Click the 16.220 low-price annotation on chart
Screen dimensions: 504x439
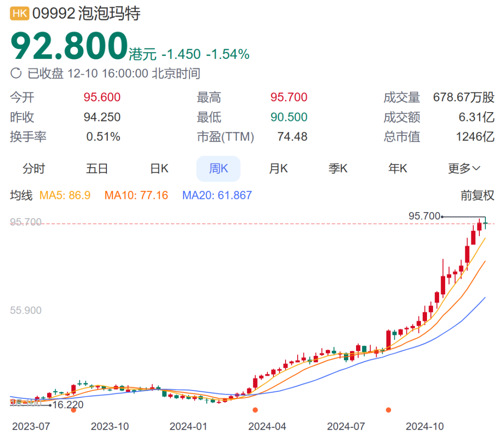(x=68, y=404)
